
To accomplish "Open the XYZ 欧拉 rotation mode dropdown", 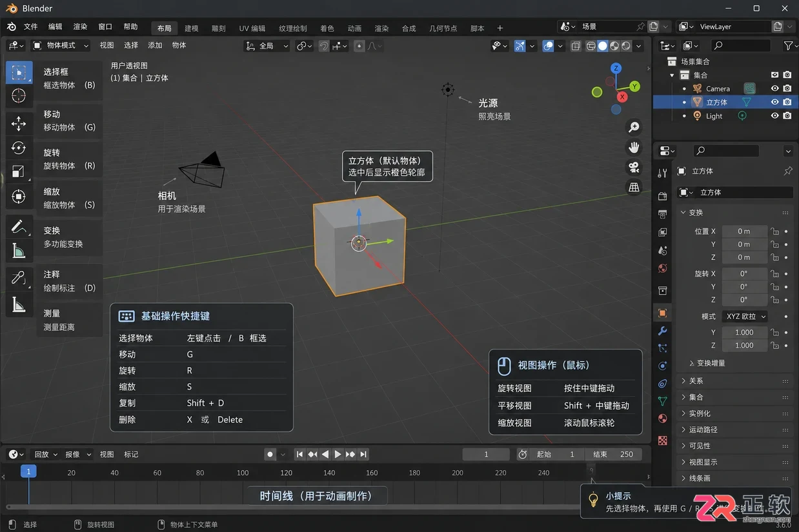I will click(745, 316).
